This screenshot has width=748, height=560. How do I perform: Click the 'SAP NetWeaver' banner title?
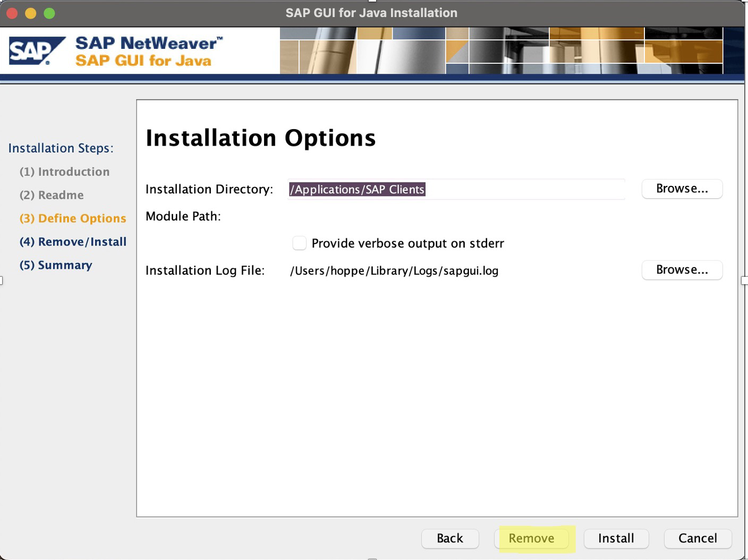coord(149,43)
